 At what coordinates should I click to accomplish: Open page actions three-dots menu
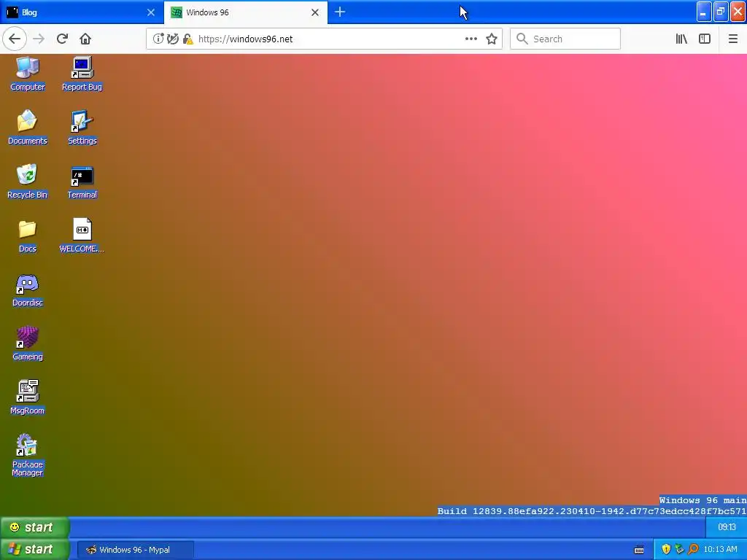(471, 39)
